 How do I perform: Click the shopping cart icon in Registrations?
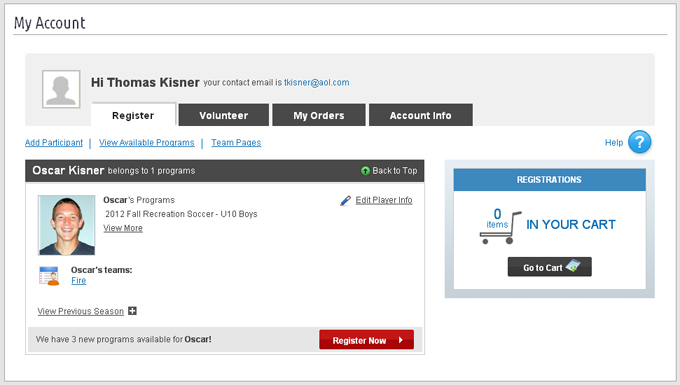pos(500,227)
